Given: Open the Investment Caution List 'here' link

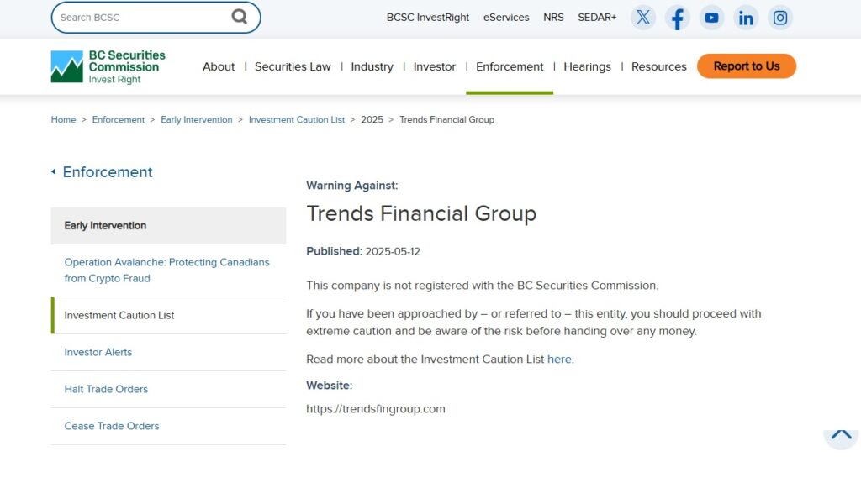Looking at the screenshot, I should coord(559,359).
